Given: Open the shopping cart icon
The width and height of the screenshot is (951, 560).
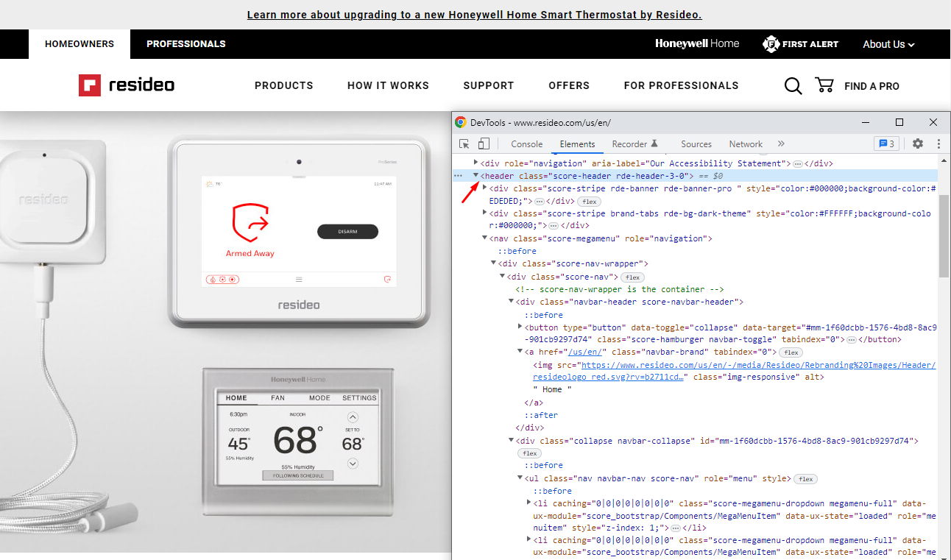Looking at the screenshot, I should [824, 85].
